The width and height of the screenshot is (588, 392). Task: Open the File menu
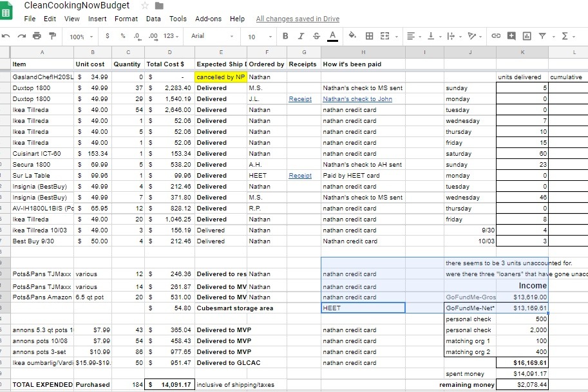pyautogui.click(x=30, y=19)
